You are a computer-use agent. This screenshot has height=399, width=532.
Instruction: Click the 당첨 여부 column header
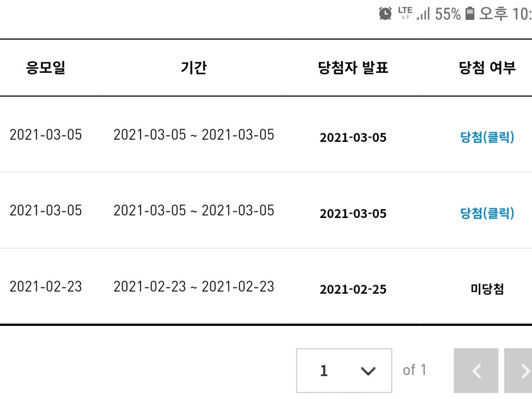pyautogui.click(x=487, y=68)
